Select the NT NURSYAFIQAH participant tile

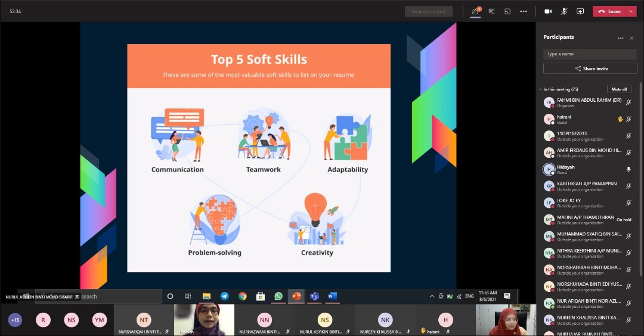click(144, 320)
